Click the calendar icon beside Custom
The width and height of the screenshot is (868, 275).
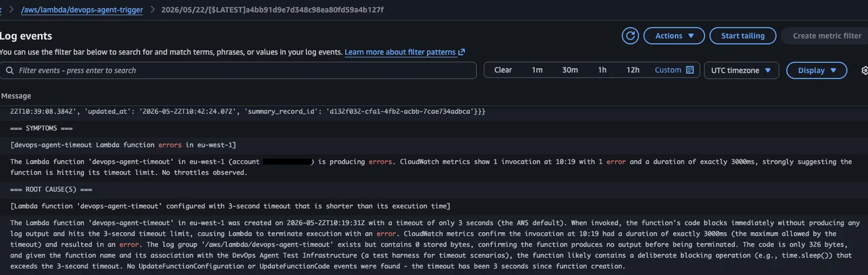[690, 70]
